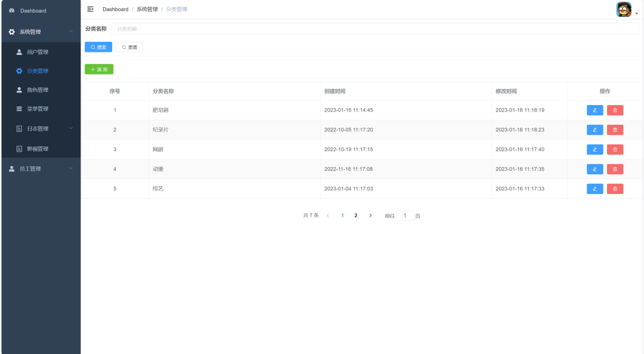Reset filters with the 重置 button
This screenshot has height=354, width=644.
click(x=129, y=47)
